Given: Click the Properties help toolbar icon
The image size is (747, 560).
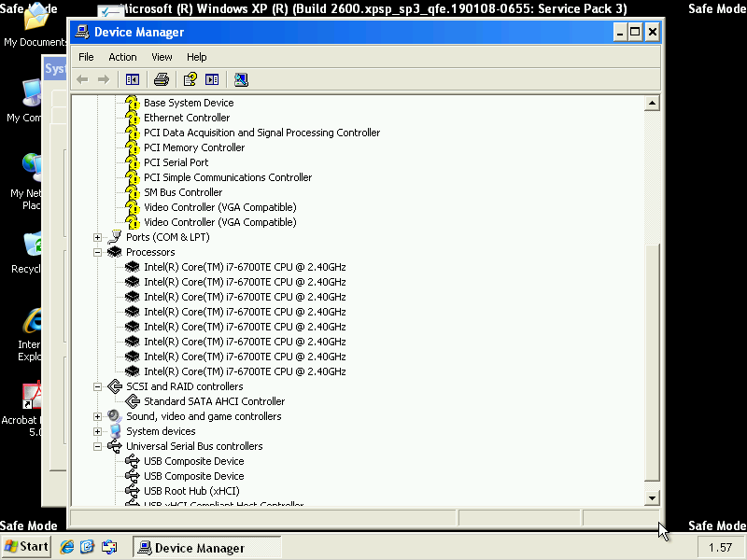Looking at the screenshot, I should click(190, 79).
